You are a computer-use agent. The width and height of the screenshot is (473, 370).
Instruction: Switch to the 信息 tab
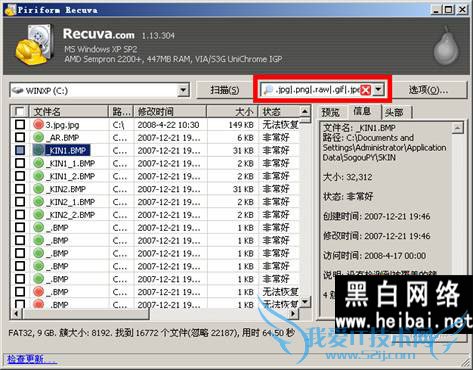pos(363,111)
